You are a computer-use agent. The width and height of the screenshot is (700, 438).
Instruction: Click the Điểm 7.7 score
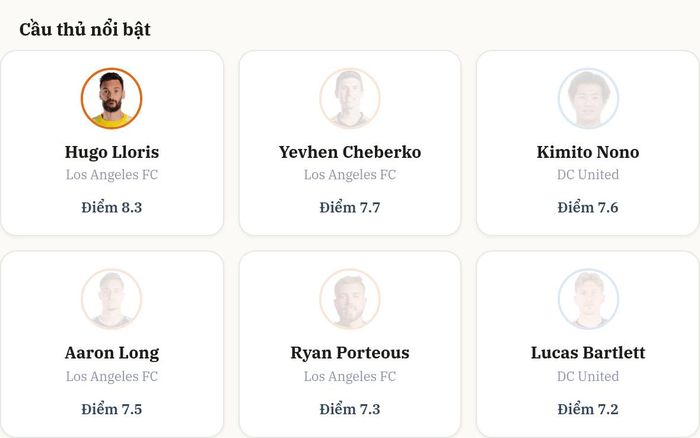tap(350, 208)
